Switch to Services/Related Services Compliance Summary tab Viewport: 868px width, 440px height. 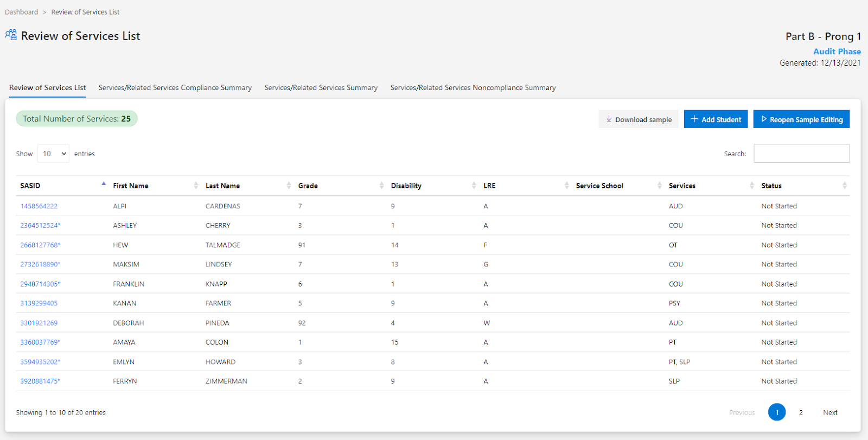point(175,88)
